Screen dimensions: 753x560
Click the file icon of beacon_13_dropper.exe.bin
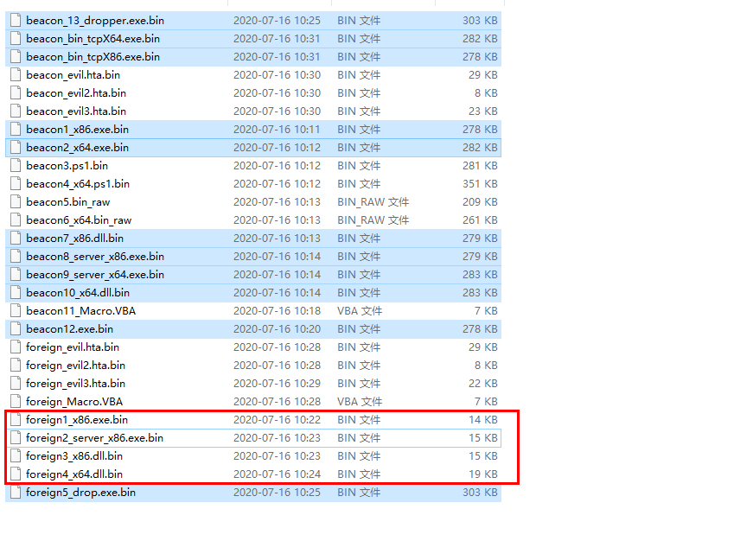pos(16,20)
